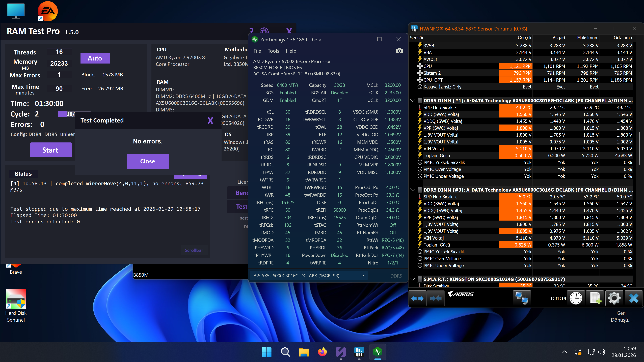This screenshot has height=362, width=644.
Task: Dismiss Test Completed dialog with X
Action: click(210, 121)
